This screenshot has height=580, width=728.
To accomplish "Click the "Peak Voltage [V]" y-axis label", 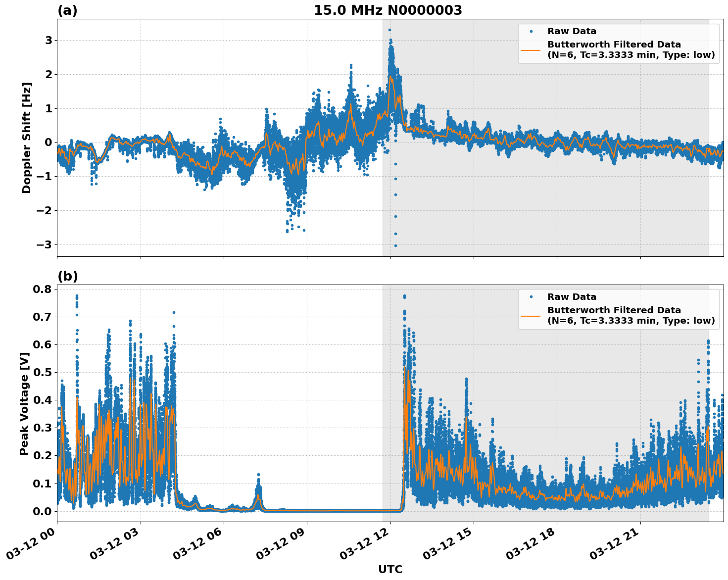I will 24,403.
